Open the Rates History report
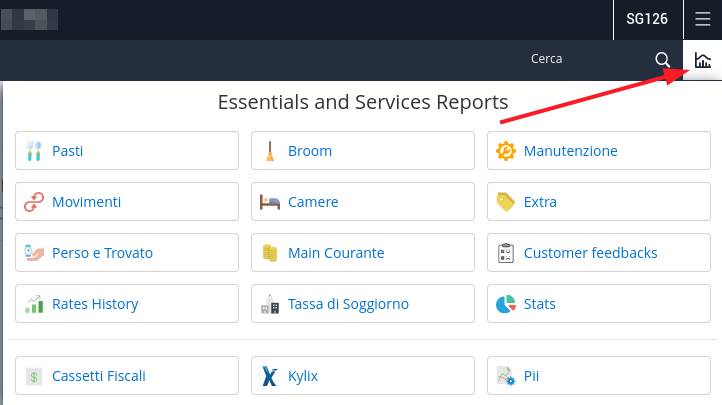 coord(127,304)
